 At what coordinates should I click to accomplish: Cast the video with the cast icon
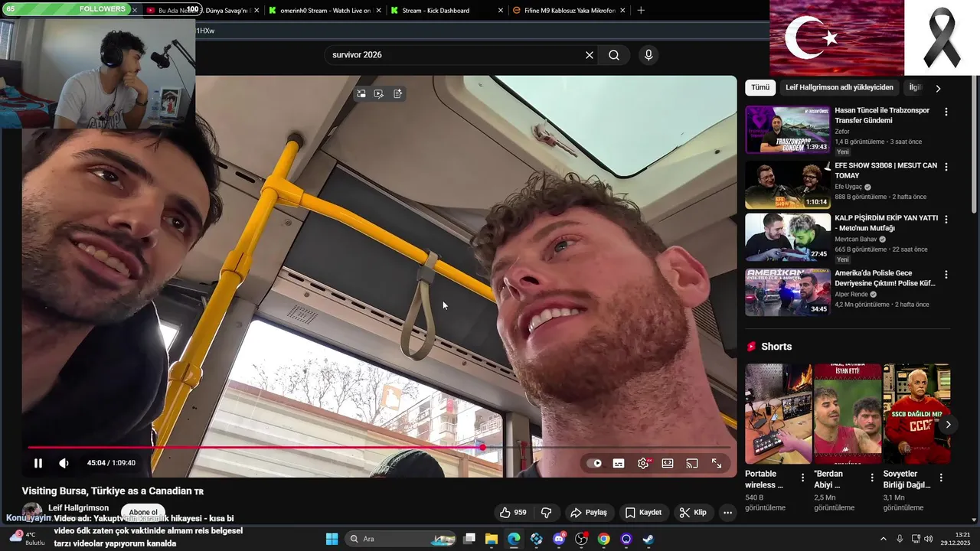692,463
